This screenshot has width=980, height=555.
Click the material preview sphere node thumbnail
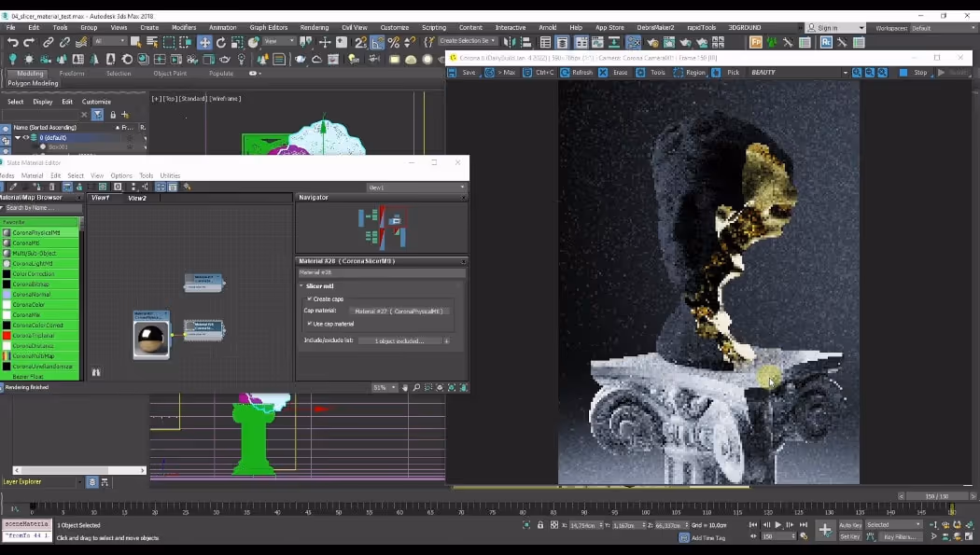151,338
